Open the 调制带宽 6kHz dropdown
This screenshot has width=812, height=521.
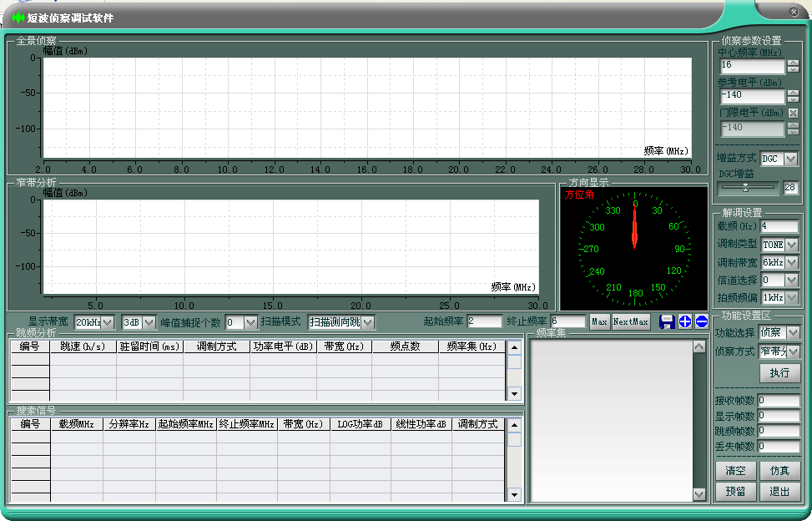pos(792,262)
